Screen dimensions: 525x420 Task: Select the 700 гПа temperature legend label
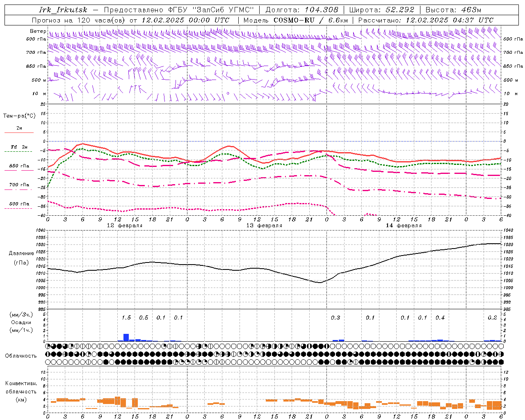click(x=19, y=185)
